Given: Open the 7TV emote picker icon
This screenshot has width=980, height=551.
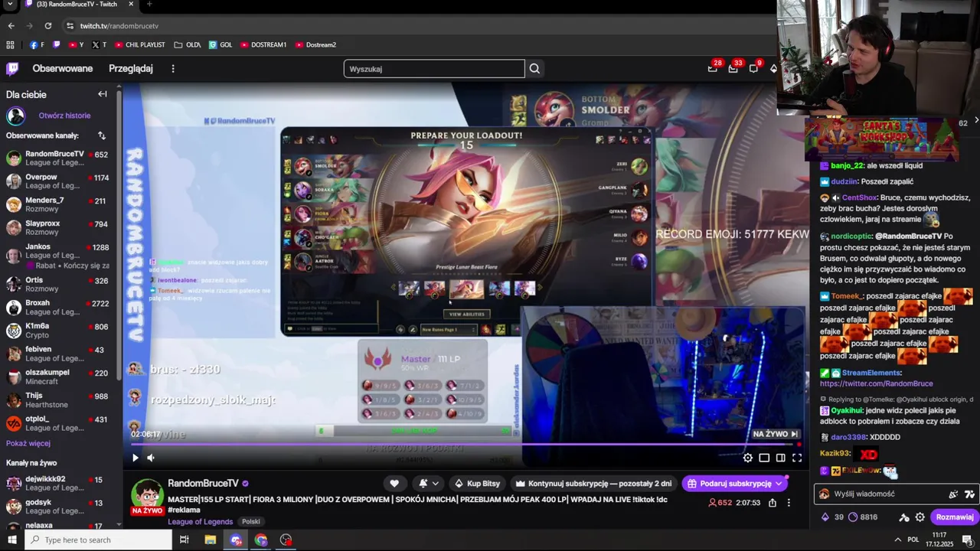Looking at the screenshot, I should (x=969, y=494).
